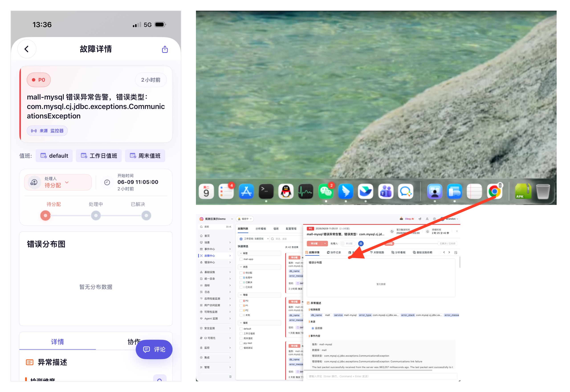The width and height of the screenshot is (570, 392).
Task: Check the mall-app tag filter
Action: (x=241, y=259)
